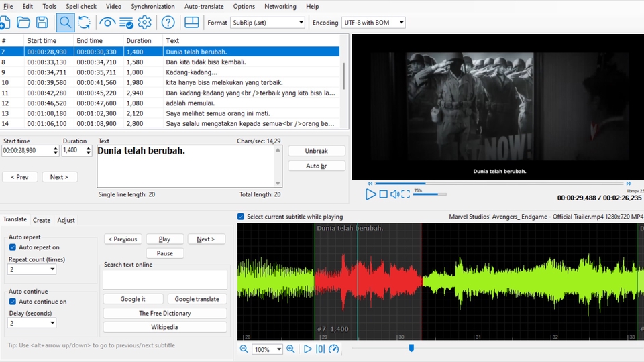
Task: Toggle fullscreen on the video player
Action: tap(405, 194)
